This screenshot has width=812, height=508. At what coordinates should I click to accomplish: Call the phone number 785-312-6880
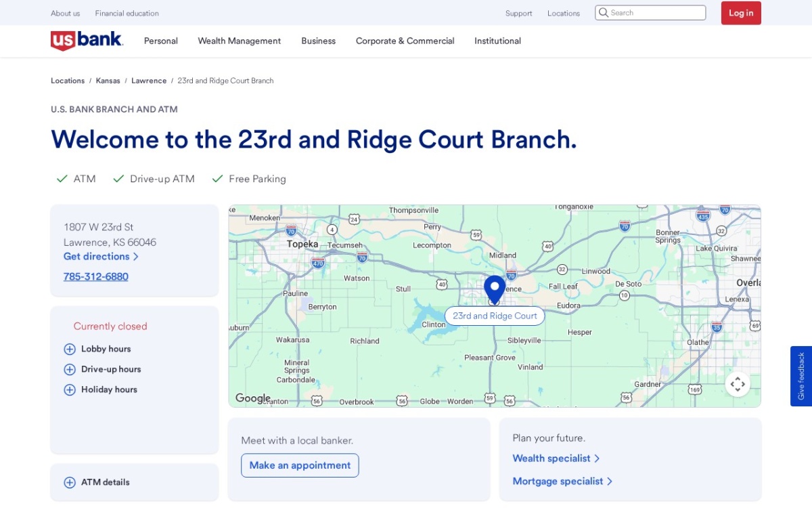tap(96, 276)
